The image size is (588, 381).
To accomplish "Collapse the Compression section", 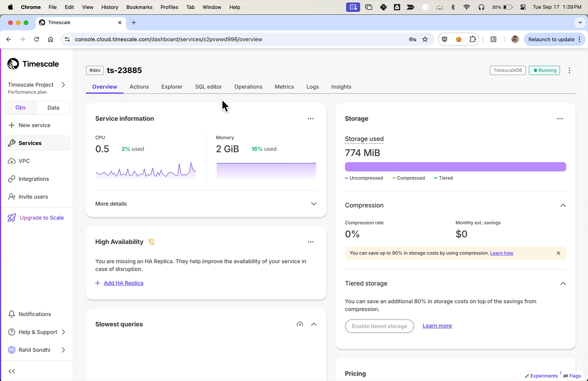I will coord(563,205).
